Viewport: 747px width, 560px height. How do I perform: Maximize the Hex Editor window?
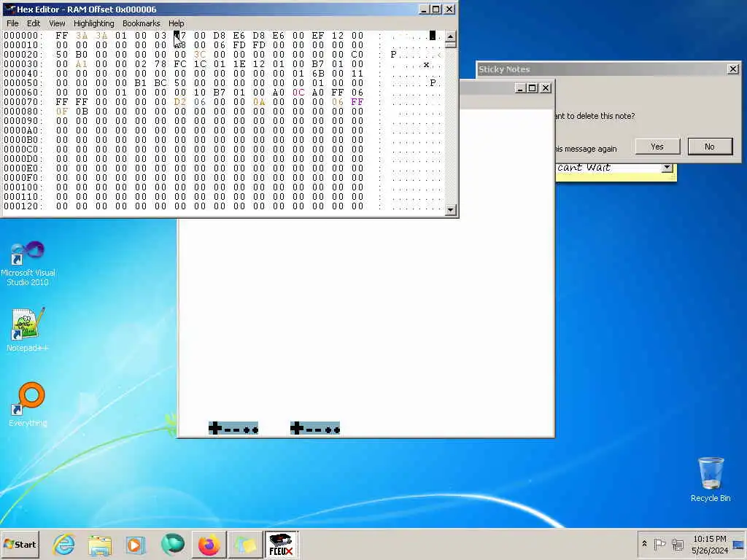(x=436, y=9)
